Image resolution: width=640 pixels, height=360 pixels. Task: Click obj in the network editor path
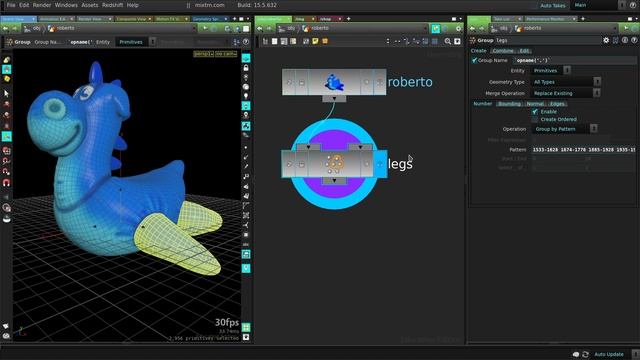pos(291,28)
